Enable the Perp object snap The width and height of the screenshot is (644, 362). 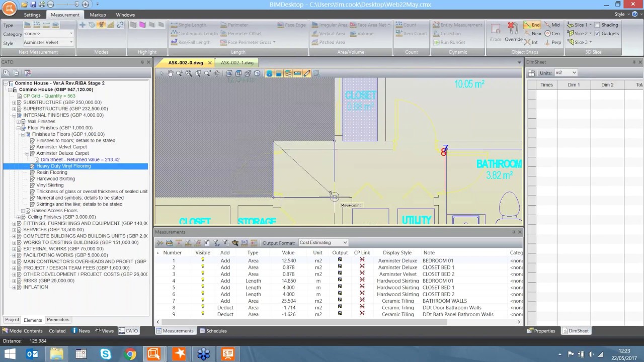coord(552,42)
